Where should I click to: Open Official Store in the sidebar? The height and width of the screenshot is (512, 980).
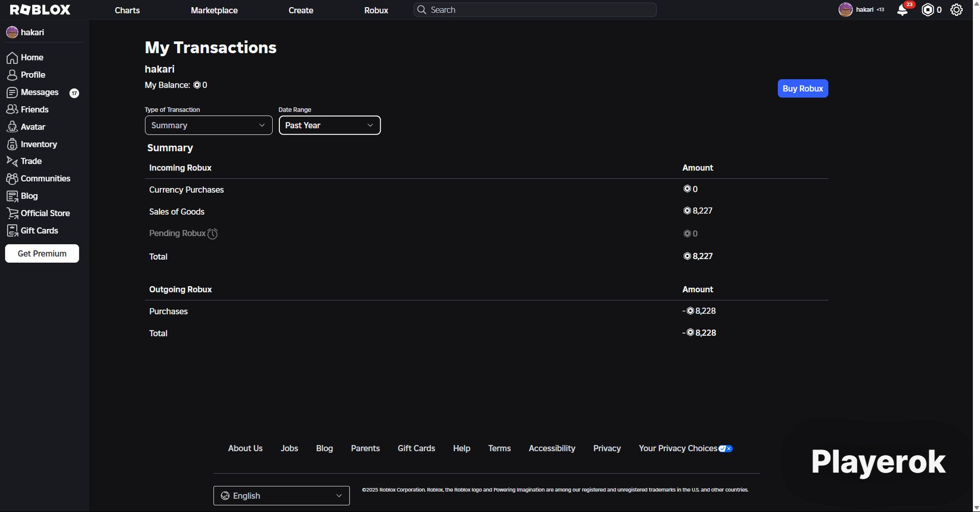[45, 214]
